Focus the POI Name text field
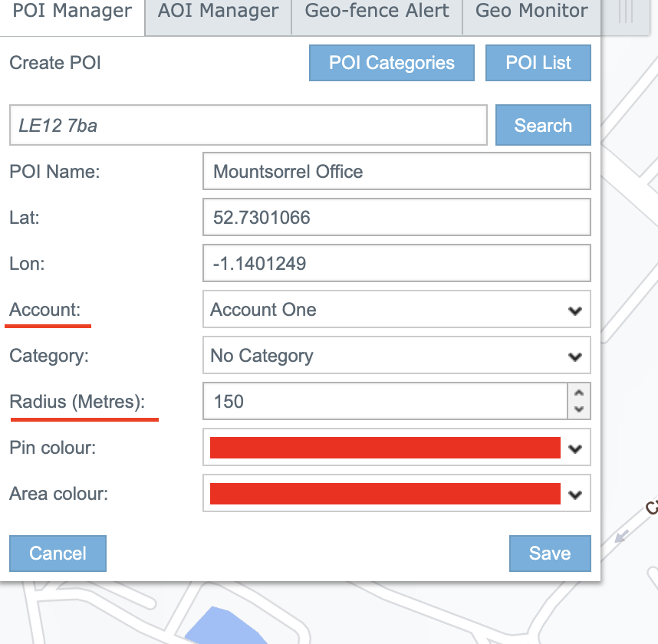658x644 pixels. click(x=396, y=172)
